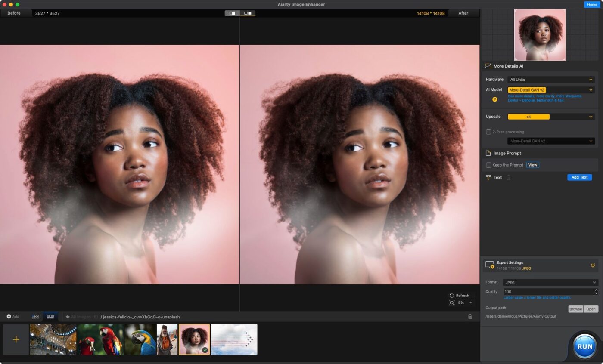Select the two red macaws thumbnail
603x364 pixels.
coord(100,339)
